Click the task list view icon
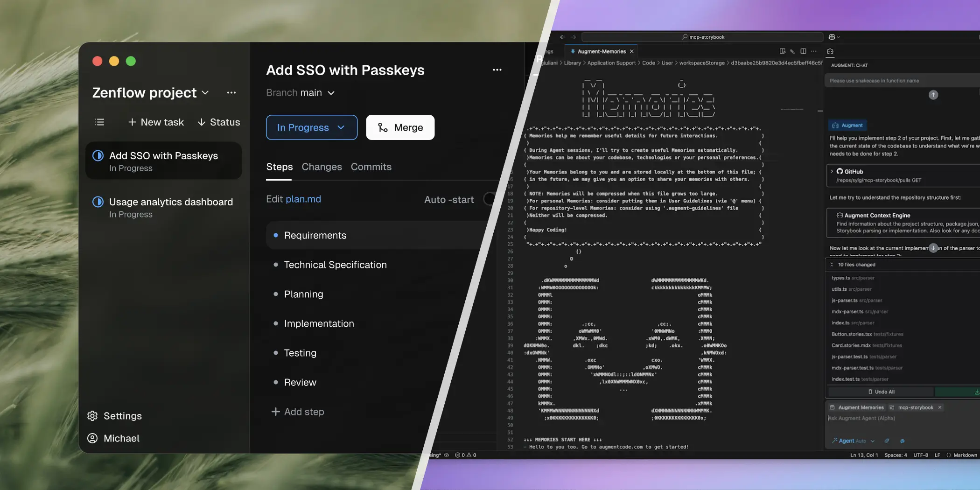 (x=99, y=122)
